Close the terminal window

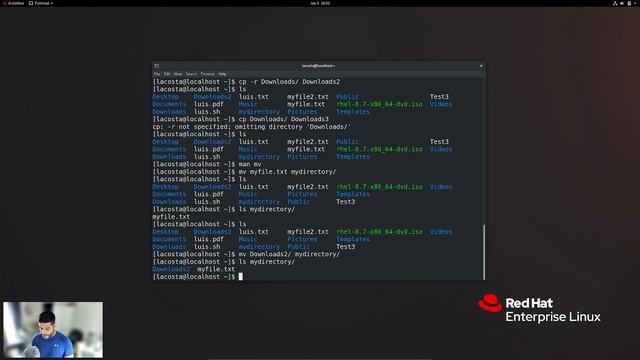coord(481,66)
